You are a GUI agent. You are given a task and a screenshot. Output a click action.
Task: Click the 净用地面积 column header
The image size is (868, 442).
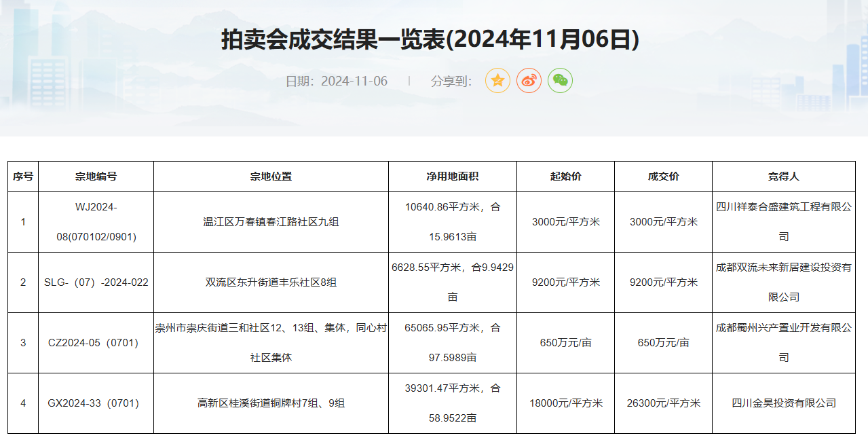click(452, 177)
